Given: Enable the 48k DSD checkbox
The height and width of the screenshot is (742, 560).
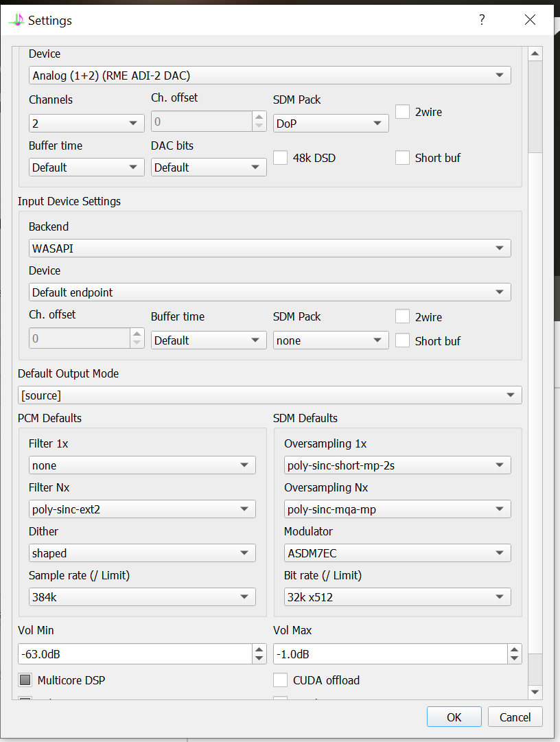Looking at the screenshot, I should pyautogui.click(x=280, y=158).
